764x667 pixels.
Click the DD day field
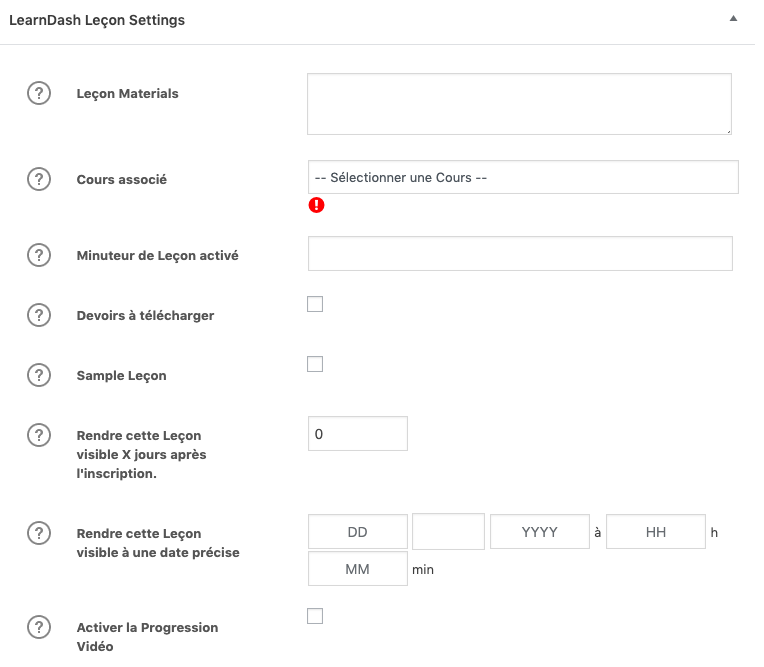click(358, 532)
